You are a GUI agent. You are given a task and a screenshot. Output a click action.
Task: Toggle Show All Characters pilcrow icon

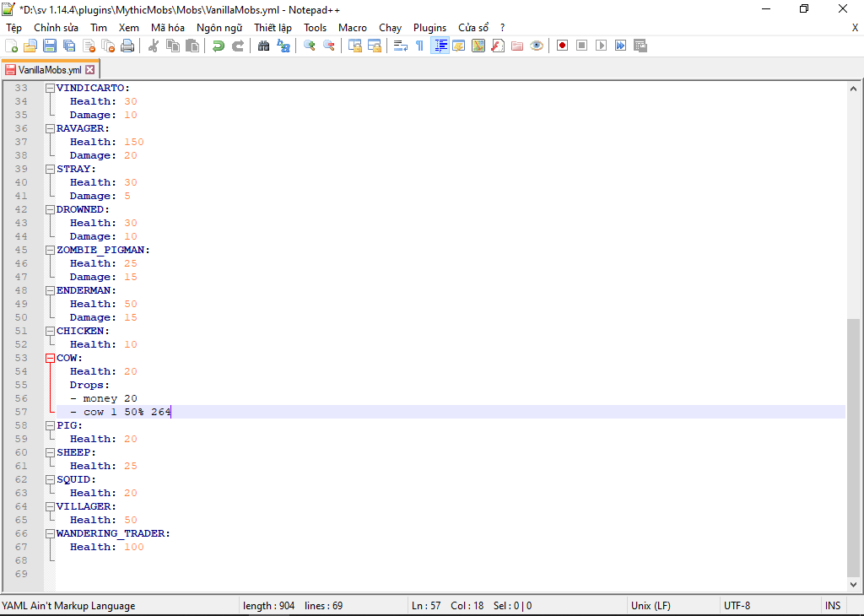tap(419, 46)
